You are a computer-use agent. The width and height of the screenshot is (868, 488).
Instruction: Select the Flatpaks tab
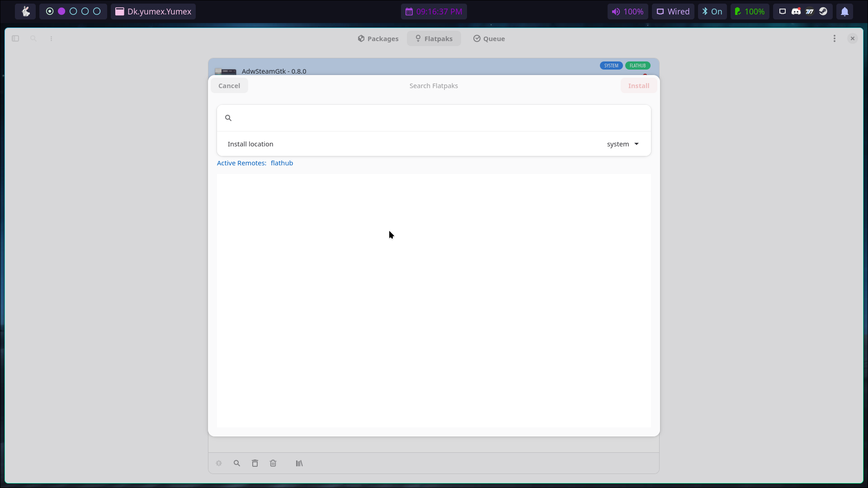pos(434,39)
